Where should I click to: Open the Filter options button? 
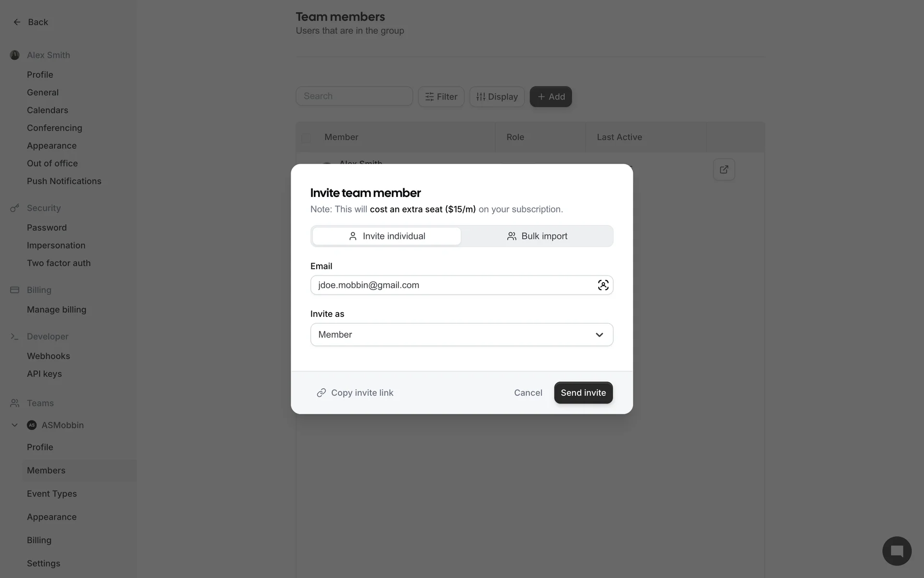(441, 97)
